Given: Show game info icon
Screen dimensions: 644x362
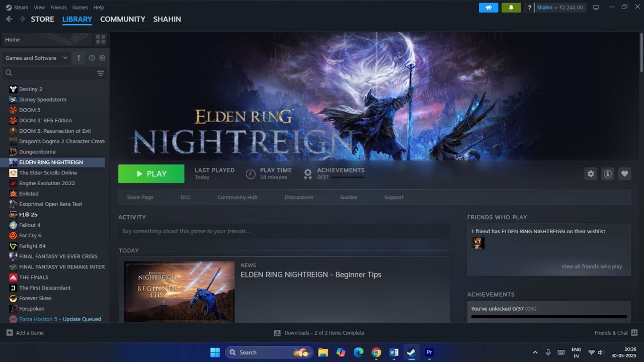Looking at the screenshot, I should coord(608,173).
